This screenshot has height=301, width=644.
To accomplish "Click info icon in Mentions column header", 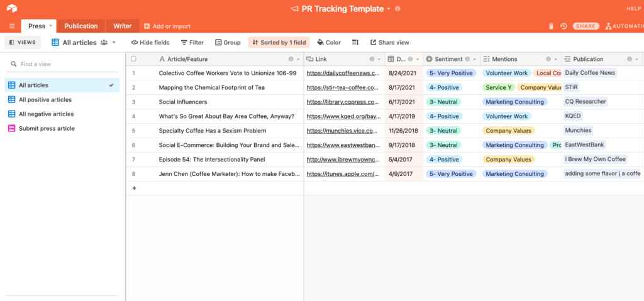I will pos(548,59).
